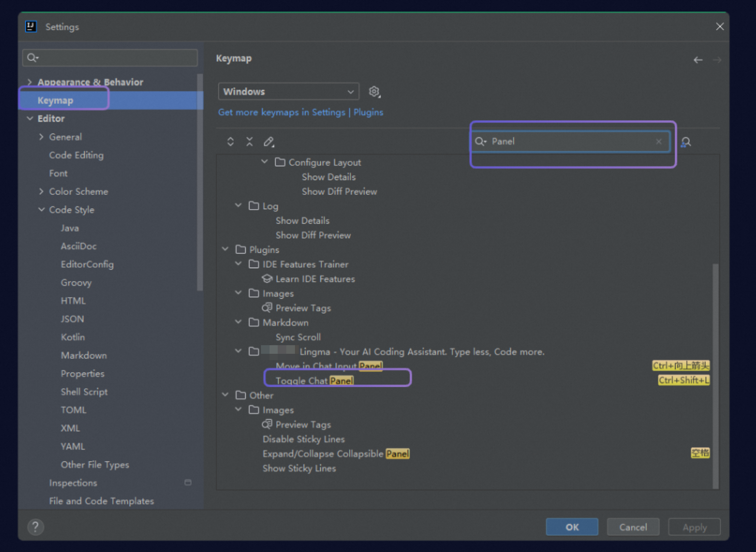Click the keymap search magnifier icon

click(480, 141)
